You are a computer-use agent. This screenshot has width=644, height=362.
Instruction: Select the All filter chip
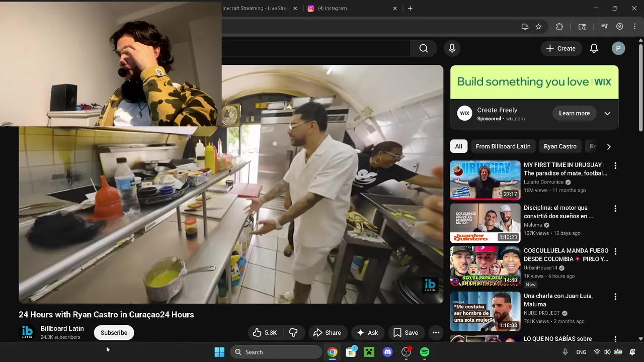click(458, 146)
